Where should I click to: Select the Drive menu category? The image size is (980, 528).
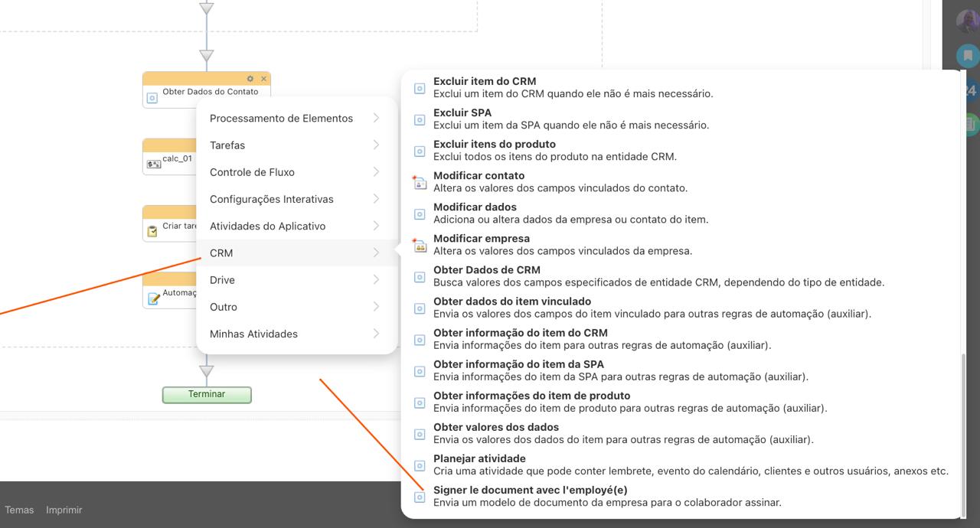222,280
